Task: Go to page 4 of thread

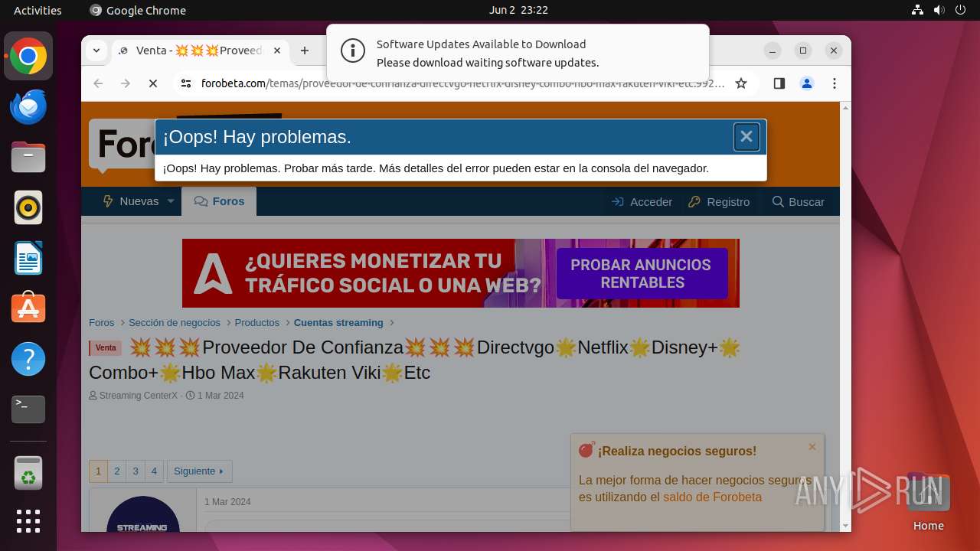Action: coord(154,471)
